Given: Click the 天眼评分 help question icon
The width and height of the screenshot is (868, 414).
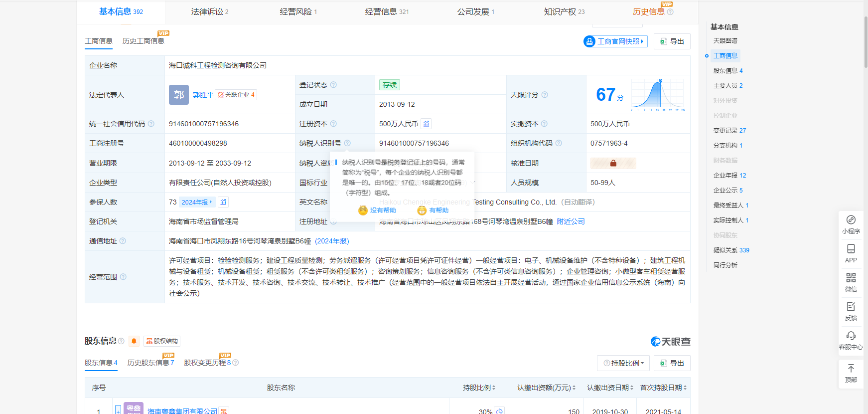Looking at the screenshot, I should 545,95.
